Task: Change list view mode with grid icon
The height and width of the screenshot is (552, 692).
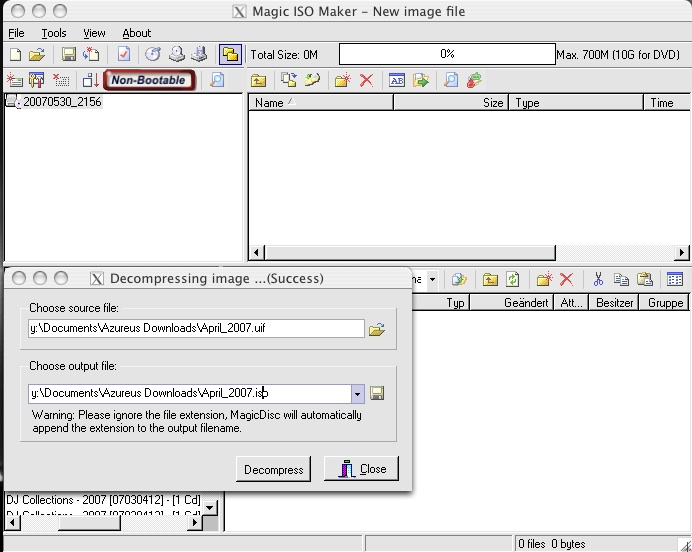Action: click(x=675, y=279)
